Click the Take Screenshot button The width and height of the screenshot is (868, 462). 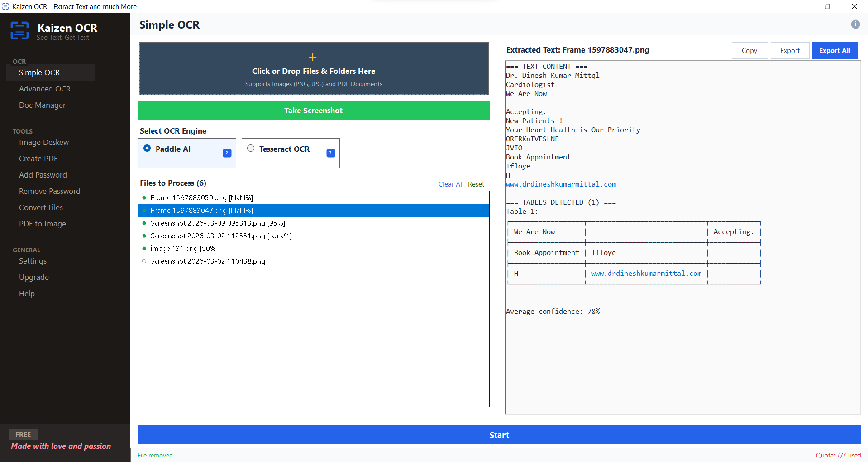[x=313, y=110]
